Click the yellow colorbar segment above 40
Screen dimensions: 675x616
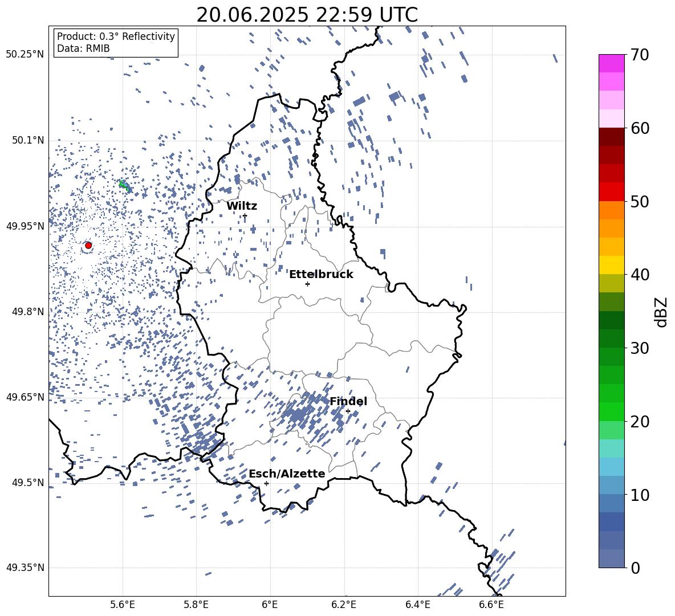pyautogui.click(x=612, y=265)
